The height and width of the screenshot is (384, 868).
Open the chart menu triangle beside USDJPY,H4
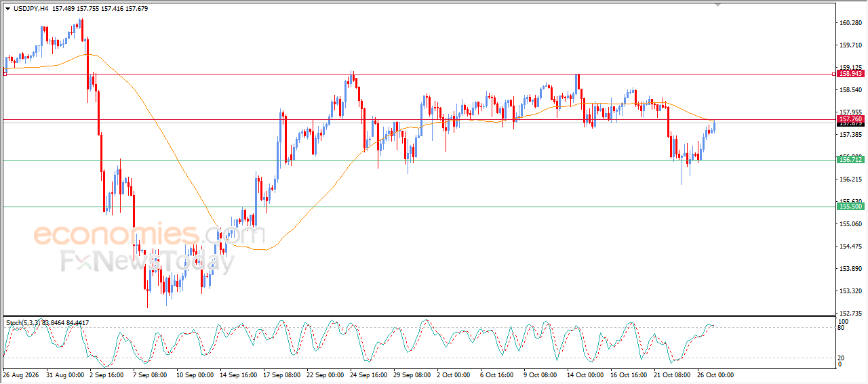point(8,8)
